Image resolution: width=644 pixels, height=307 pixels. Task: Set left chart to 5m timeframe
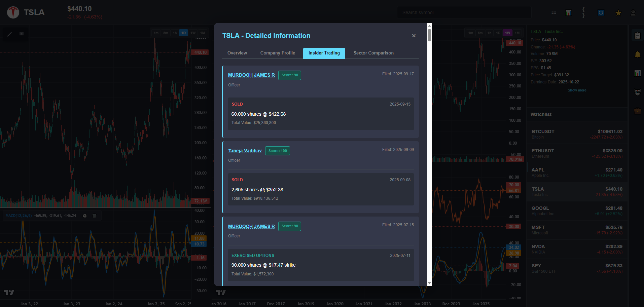coord(166,33)
